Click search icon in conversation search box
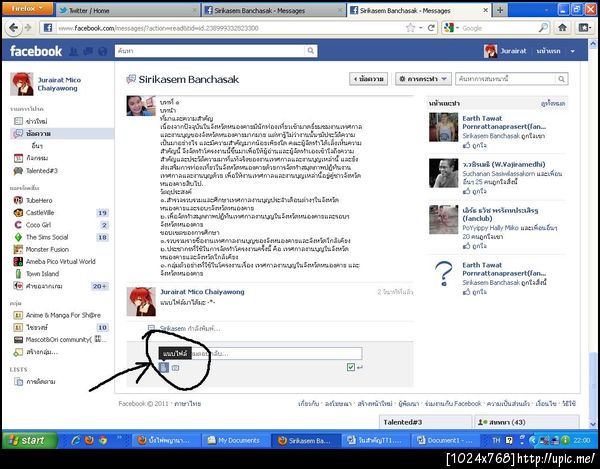600x469 pixels. click(561, 79)
